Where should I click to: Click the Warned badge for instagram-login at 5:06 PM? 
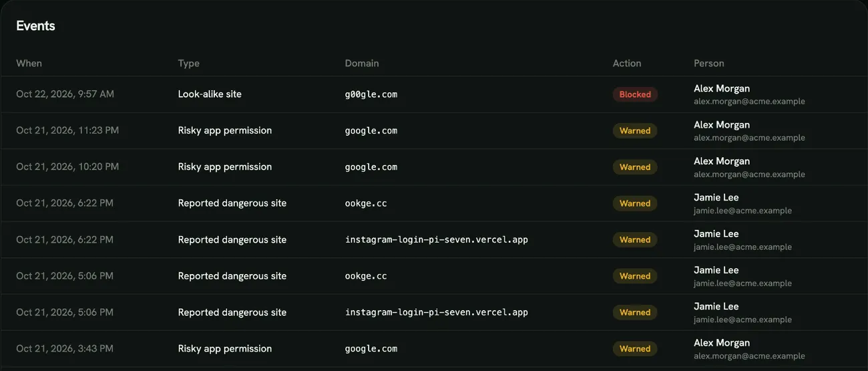[635, 312]
